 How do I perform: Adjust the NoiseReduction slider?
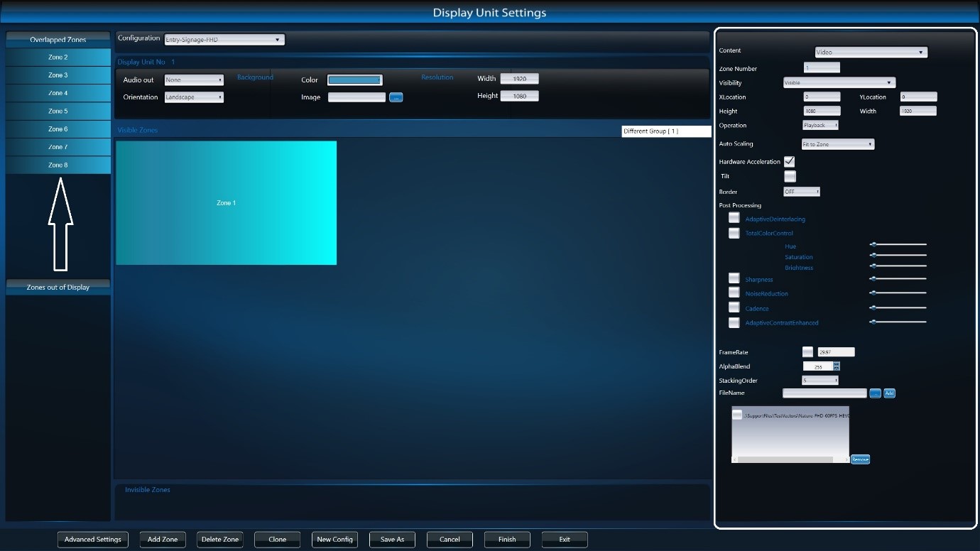898,293
